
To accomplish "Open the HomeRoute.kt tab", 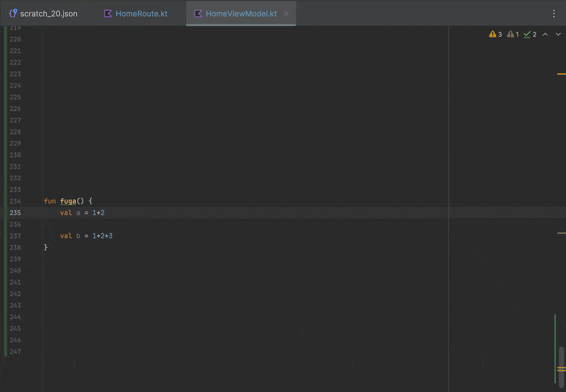I will (x=136, y=14).
